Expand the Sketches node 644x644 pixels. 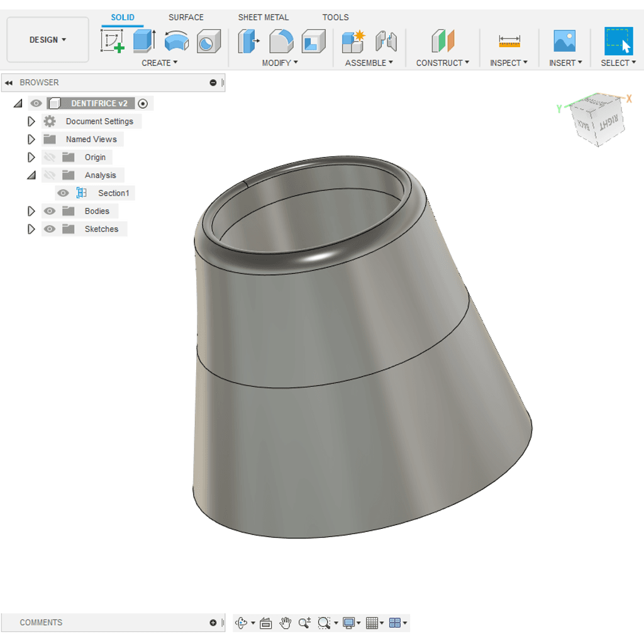tap(31, 229)
